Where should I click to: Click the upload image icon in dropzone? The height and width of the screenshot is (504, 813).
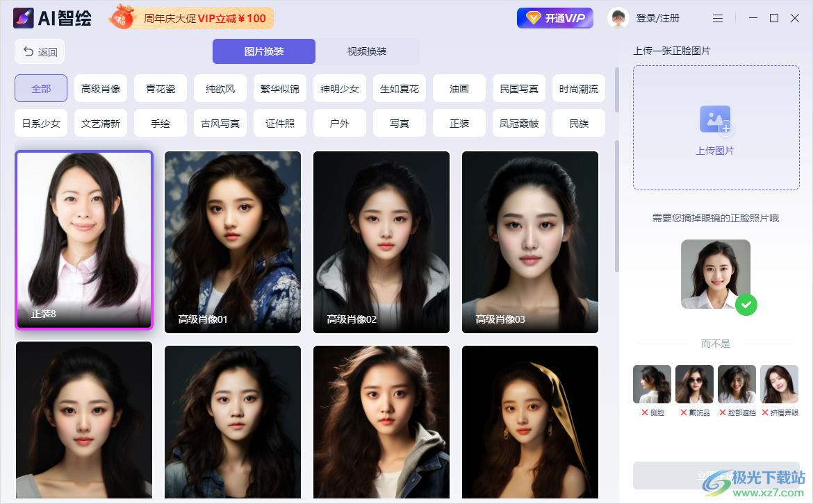715,119
